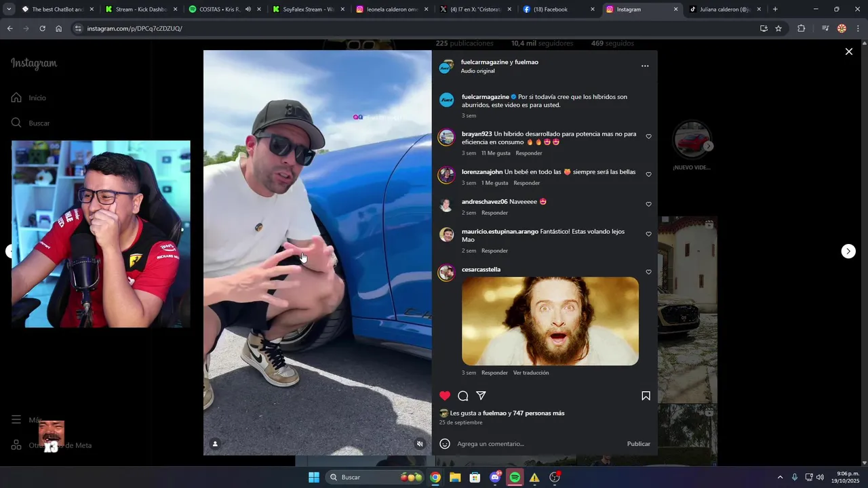The image size is (868, 488).
Task: View the 11 Me gusta on brayan923's comment
Action: 496,153
